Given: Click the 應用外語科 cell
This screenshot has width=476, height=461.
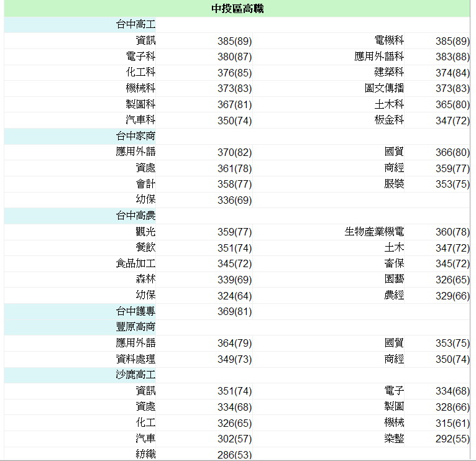Looking at the screenshot, I should (379, 57).
